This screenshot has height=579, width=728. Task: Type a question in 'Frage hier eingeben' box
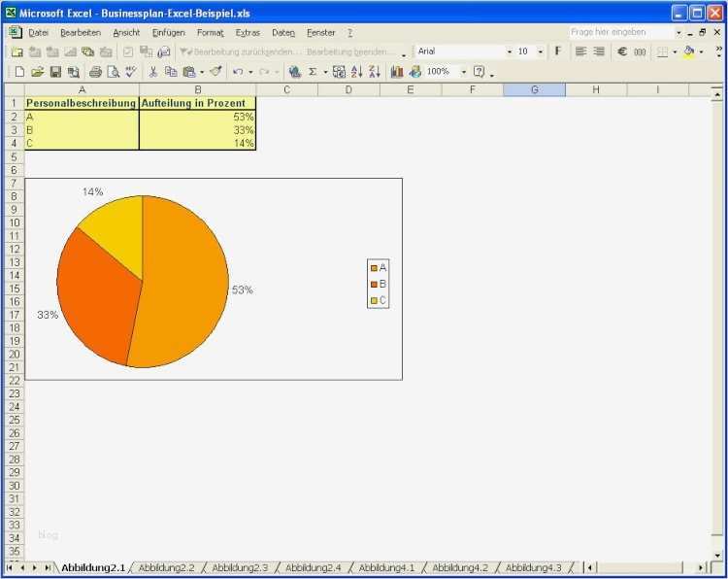621,32
